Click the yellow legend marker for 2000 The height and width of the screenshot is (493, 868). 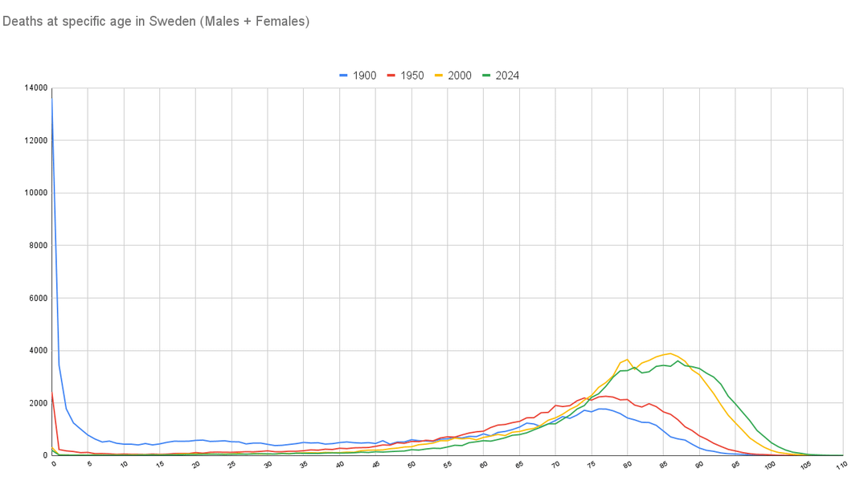click(440, 75)
